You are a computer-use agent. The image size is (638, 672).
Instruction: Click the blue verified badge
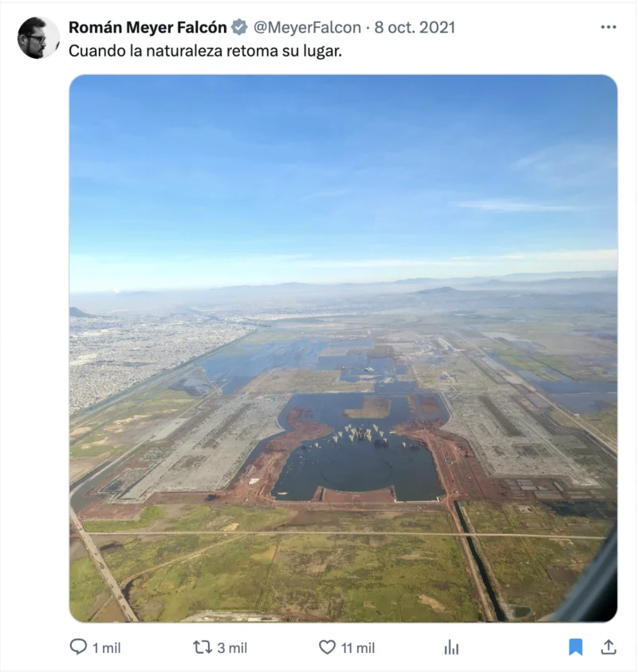[239, 27]
